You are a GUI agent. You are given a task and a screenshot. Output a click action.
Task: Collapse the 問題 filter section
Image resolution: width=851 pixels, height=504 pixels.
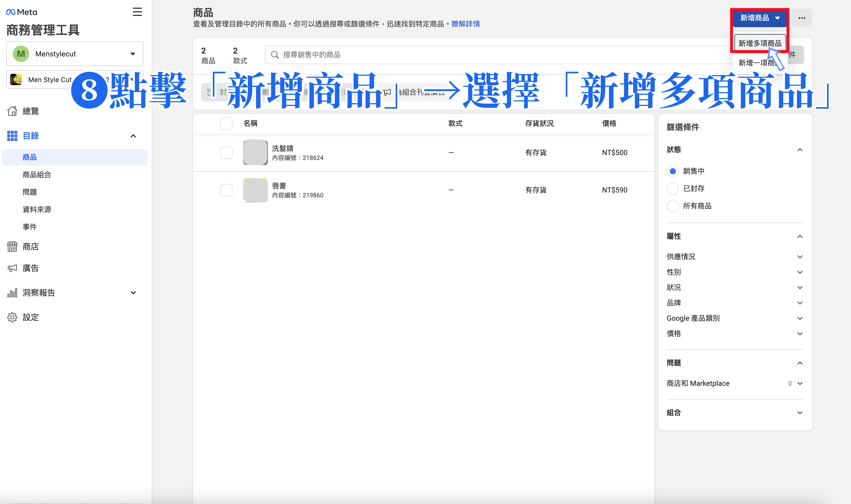800,363
